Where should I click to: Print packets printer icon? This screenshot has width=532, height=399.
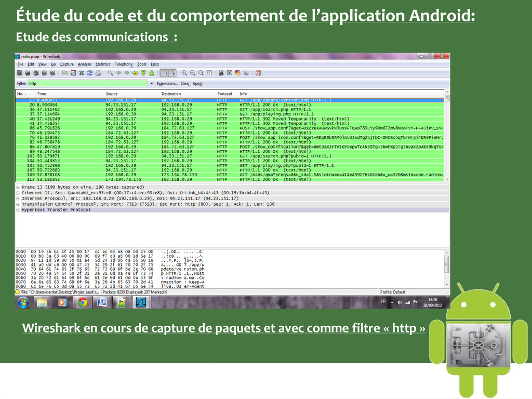coord(98,73)
